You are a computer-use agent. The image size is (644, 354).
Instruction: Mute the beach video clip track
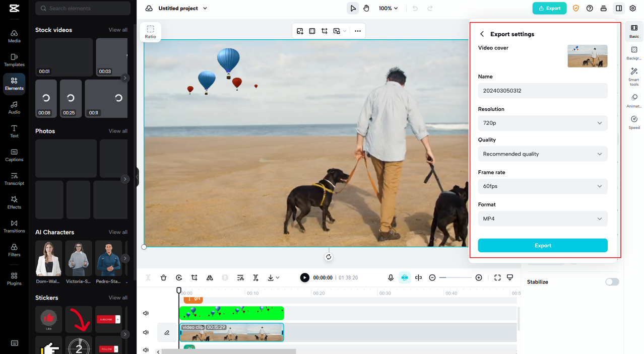(x=146, y=332)
